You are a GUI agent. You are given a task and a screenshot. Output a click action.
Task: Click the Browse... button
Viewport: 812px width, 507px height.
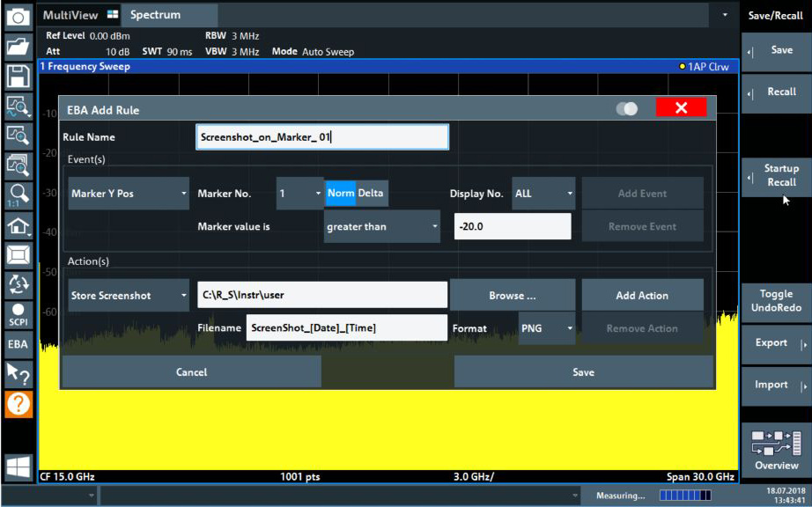tap(512, 296)
